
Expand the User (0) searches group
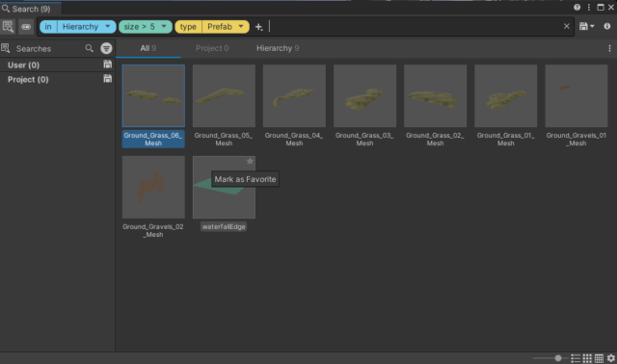click(23, 65)
